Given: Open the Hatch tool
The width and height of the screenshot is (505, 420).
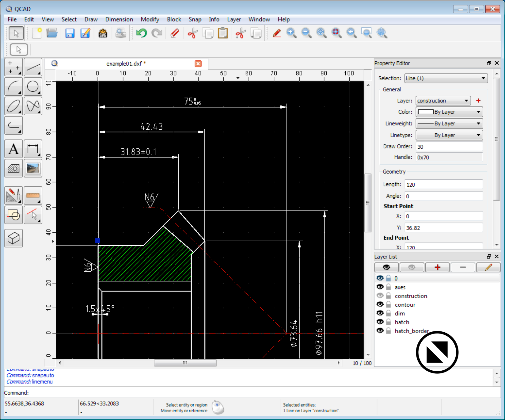Looking at the screenshot, I should 13,168.
